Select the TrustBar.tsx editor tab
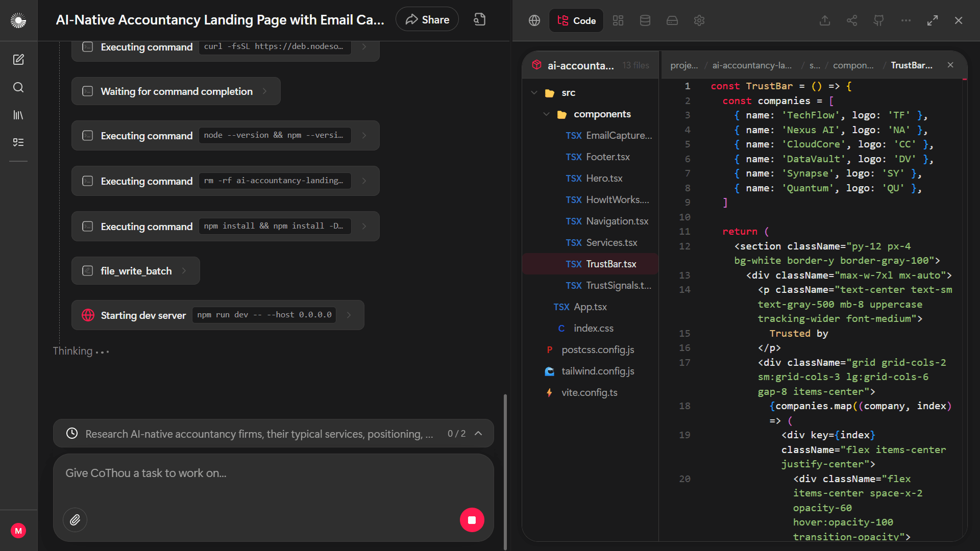 [912, 65]
